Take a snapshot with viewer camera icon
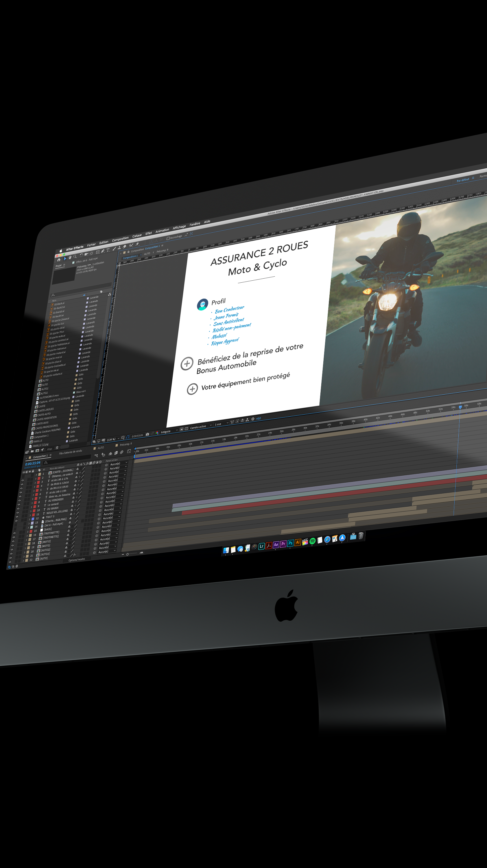Viewport: 487px width, 868px height. pyautogui.click(x=147, y=434)
